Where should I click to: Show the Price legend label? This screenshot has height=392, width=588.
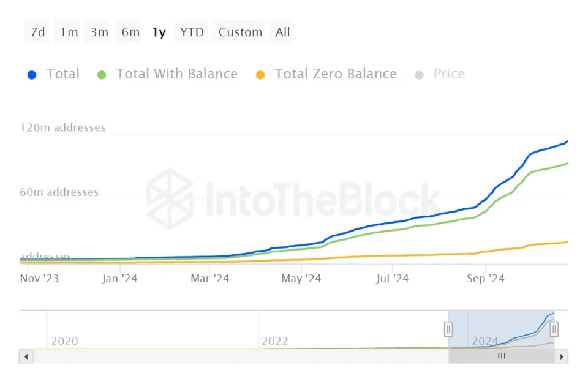(x=449, y=74)
